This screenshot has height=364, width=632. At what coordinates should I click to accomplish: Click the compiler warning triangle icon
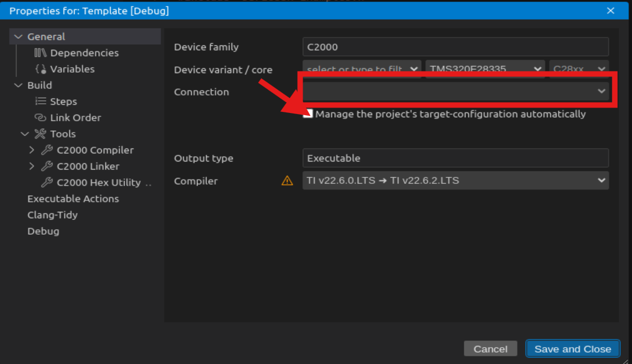[x=287, y=181]
